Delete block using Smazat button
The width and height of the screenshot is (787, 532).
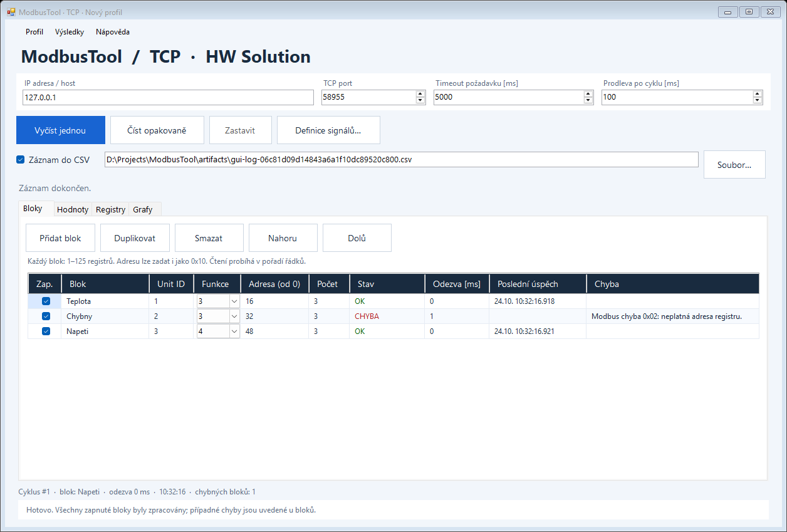point(209,238)
